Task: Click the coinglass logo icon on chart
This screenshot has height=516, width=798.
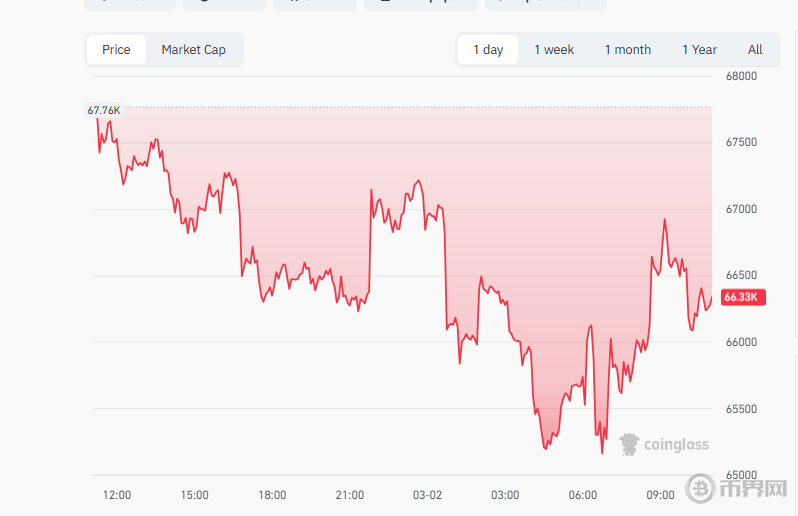Action: click(x=629, y=444)
